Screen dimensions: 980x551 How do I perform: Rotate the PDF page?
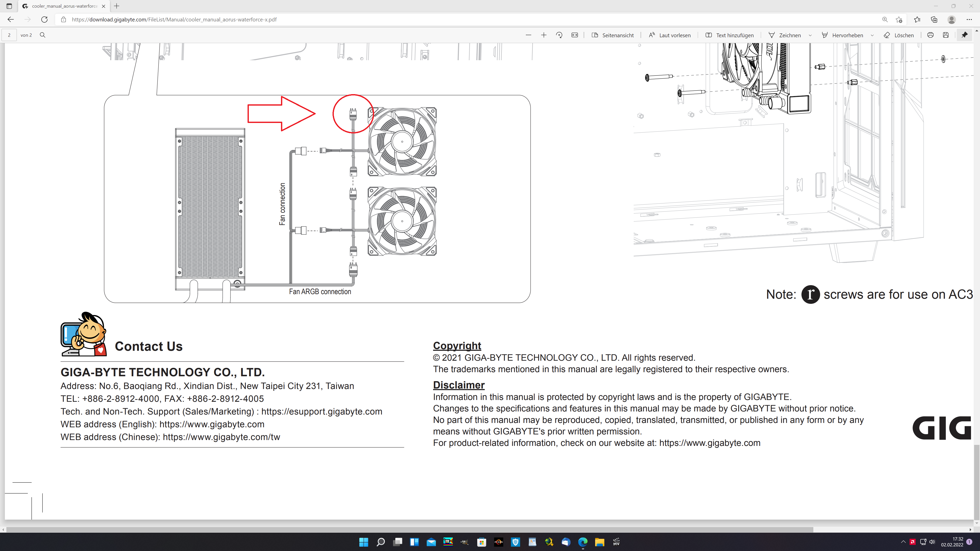[x=559, y=35]
